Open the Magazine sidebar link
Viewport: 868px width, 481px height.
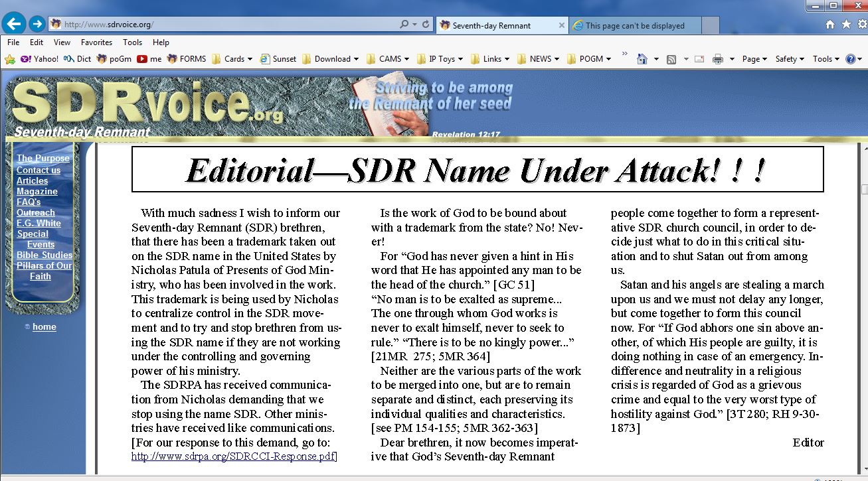(x=37, y=191)
